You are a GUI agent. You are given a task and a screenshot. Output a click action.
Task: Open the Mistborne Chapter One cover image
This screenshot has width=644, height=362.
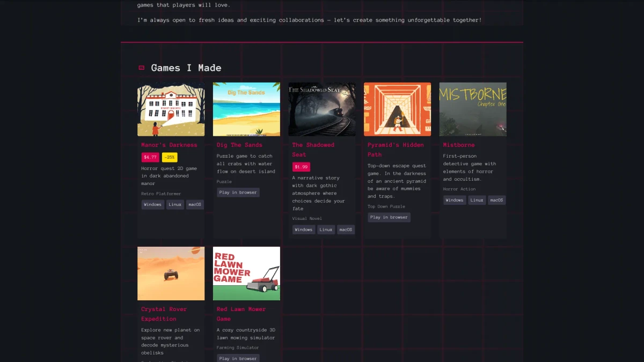[473, 109]
